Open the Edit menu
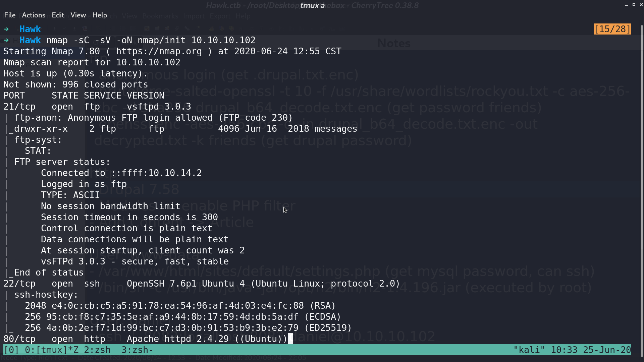Viewport: 644px width, 362px height. [x=58, y=15]
